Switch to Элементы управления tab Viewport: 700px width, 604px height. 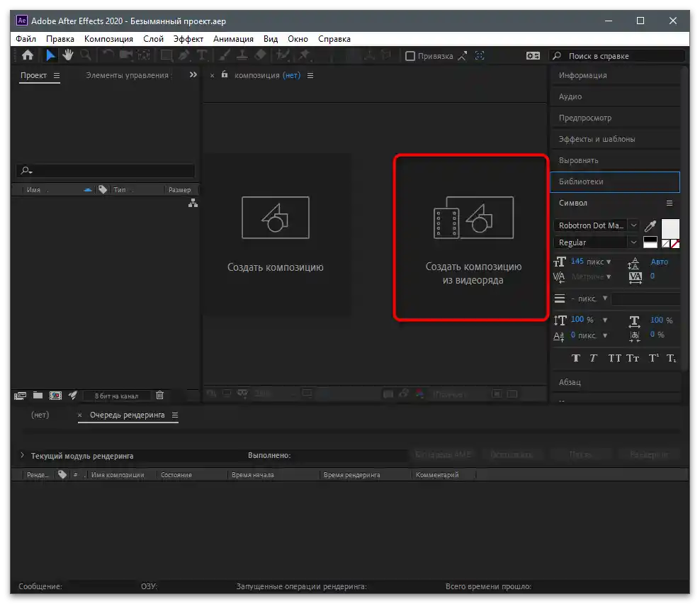(x=128, y=75)
